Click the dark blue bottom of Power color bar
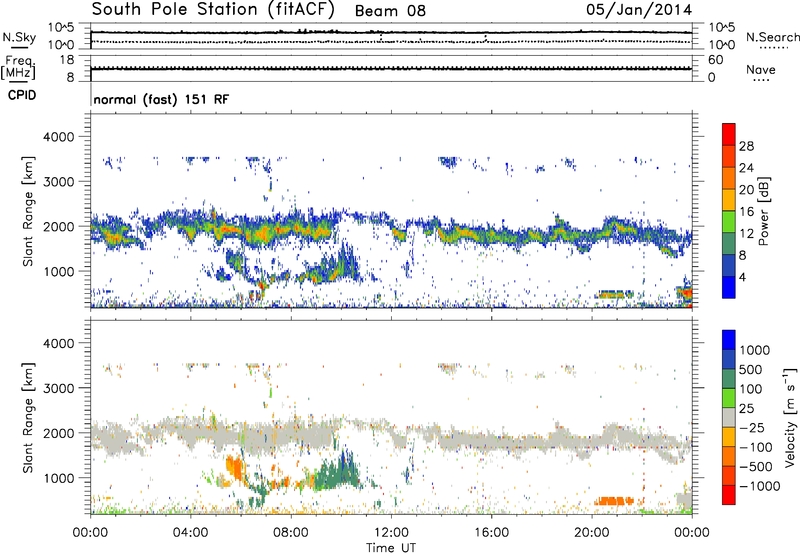Screen dimensions: 800x554 point(729,287)
